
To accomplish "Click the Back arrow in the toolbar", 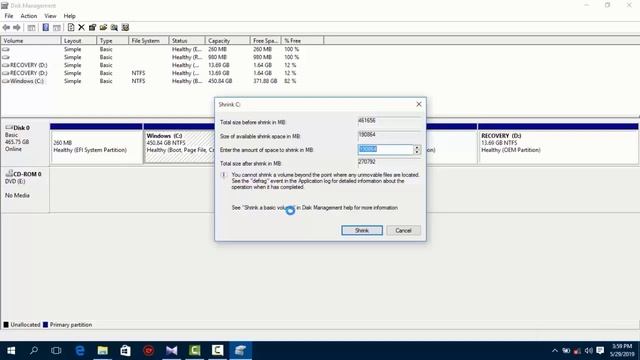I will [x=6, y=27].
